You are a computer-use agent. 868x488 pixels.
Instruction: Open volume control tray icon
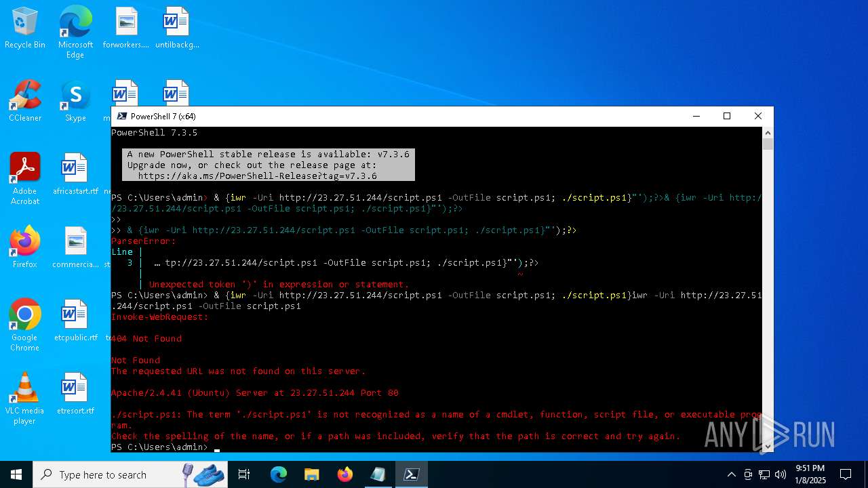(x=781, y=474)
